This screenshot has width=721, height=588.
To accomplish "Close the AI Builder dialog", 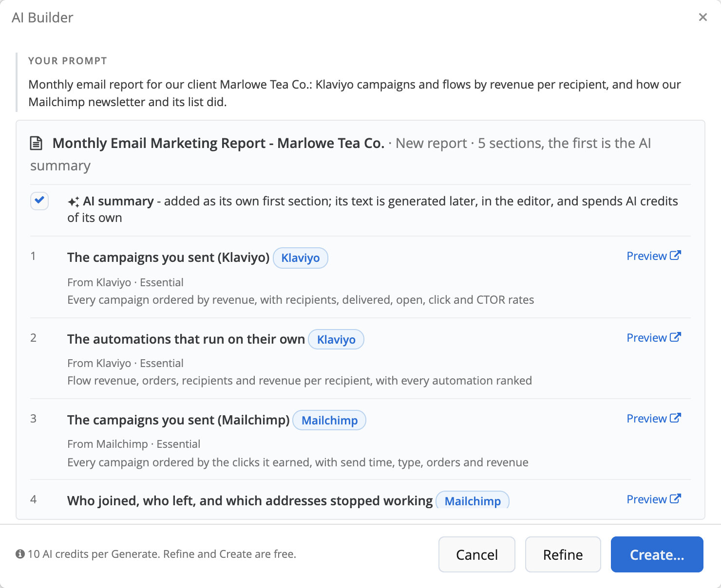I will click(702, 18).
